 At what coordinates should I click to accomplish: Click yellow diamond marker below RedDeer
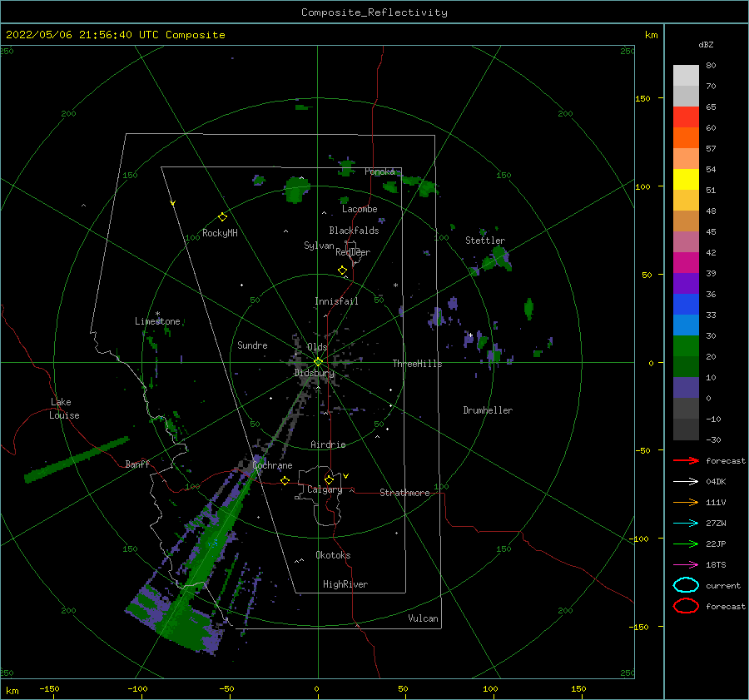click(x=343, y=271)
